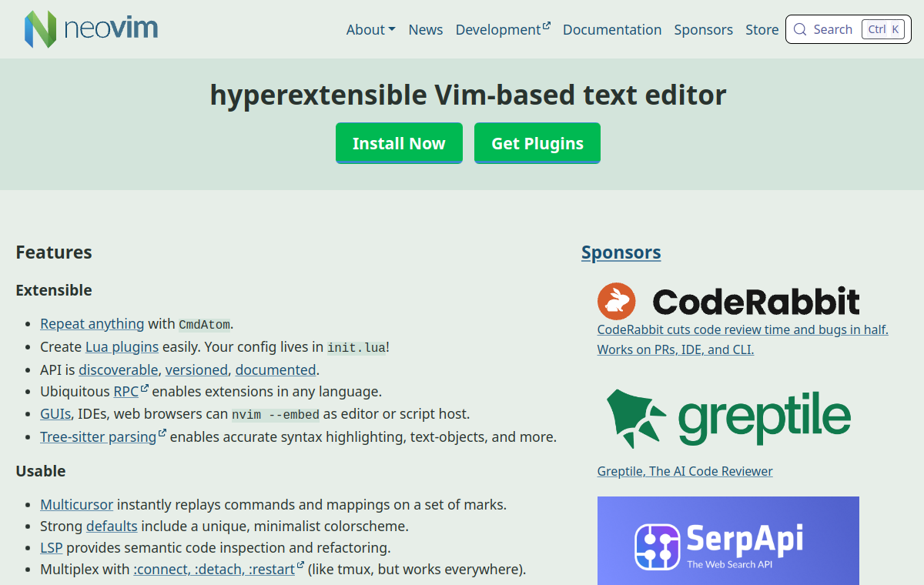Open the Tree-sitter parsing link

[x=103, y=436]
